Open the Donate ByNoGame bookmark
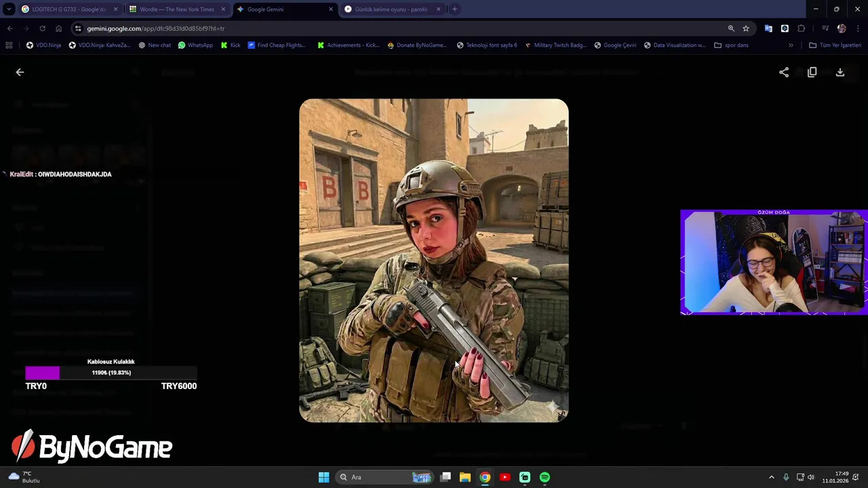The height and width of the screenshot is (488, 868). [x=416, y=45]
